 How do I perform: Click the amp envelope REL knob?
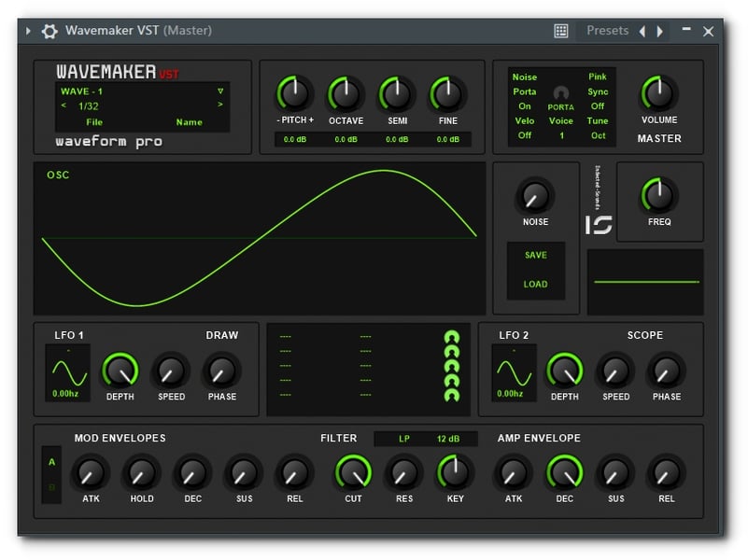[x=667, y=473]
